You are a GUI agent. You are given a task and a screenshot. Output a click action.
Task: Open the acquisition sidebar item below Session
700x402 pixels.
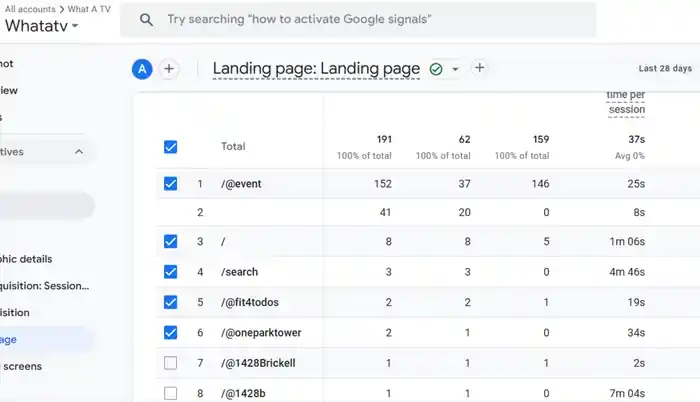click(x=15, y=313)
